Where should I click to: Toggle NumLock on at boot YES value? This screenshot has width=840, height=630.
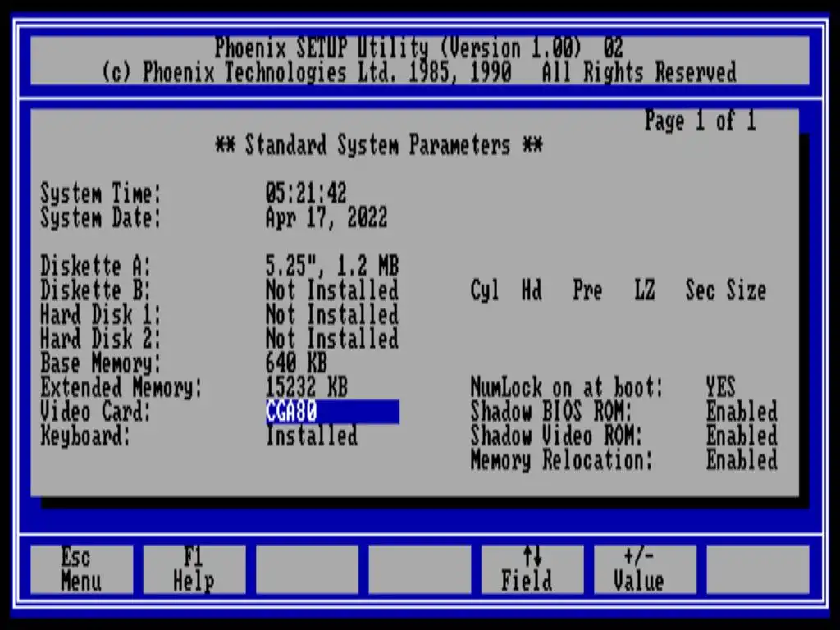(x=720, y=387)
